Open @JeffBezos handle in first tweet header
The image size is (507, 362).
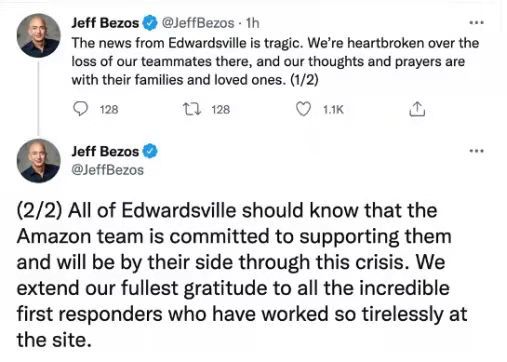[198, 23]
